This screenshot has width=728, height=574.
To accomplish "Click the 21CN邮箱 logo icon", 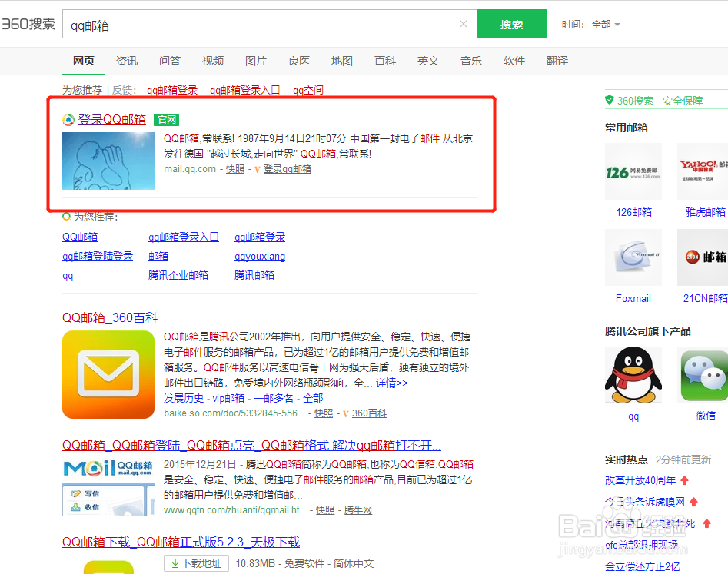I will 703,257.
